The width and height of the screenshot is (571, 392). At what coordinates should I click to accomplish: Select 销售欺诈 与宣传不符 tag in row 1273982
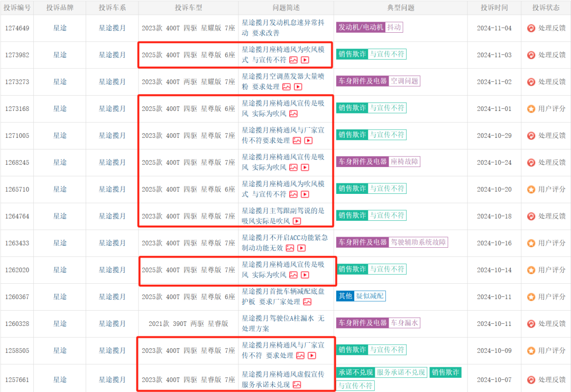[371, 54]
